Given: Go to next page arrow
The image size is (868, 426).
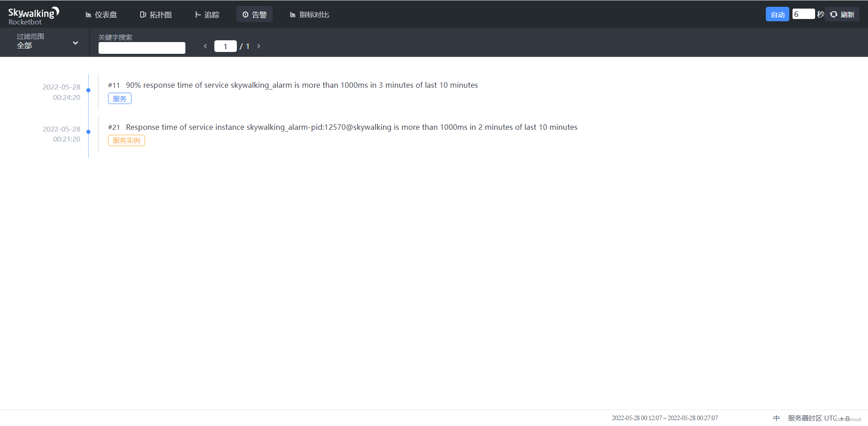Looking at the screenshot, I should 259,46.
